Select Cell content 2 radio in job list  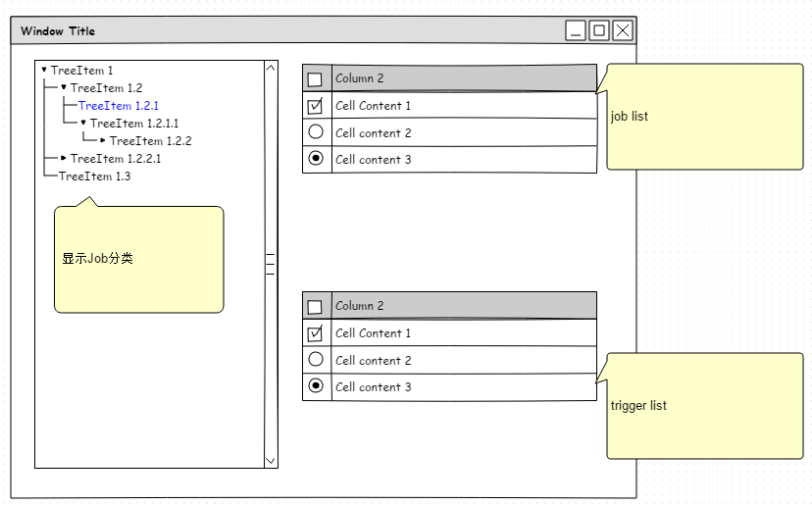[316, 131]
